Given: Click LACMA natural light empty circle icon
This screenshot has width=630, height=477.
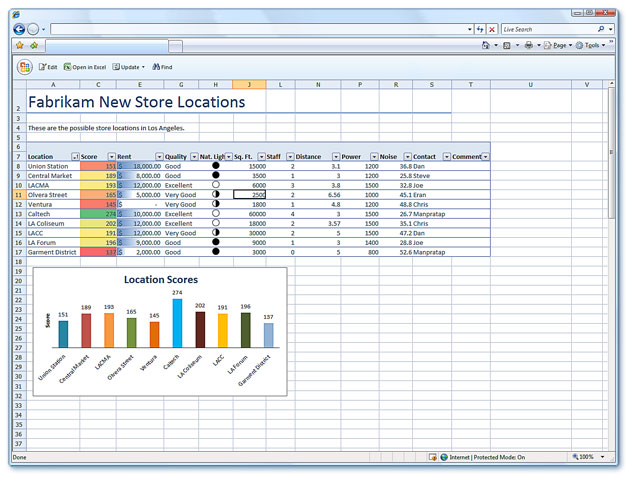Looking at the screenshot, I should point(216,185).
